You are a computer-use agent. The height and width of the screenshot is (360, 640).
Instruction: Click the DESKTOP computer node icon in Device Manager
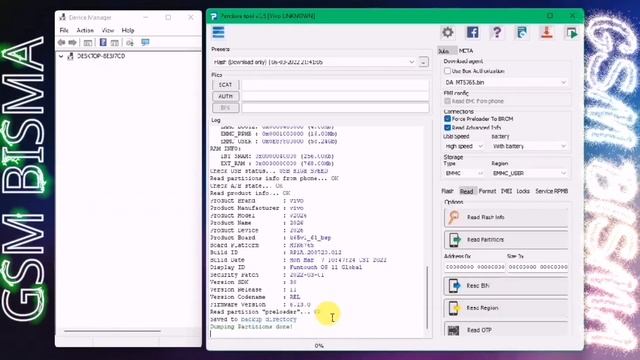pyautogui.click(x=70, y=56)
